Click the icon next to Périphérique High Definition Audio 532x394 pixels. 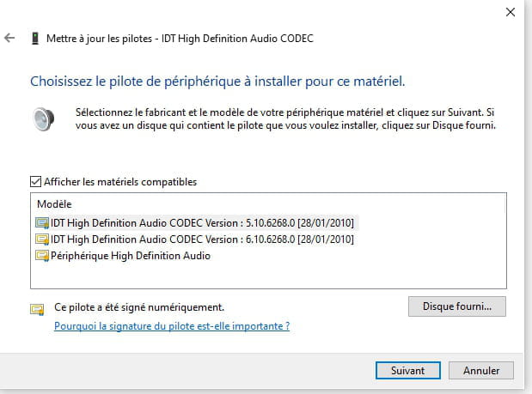coord(42,256)
